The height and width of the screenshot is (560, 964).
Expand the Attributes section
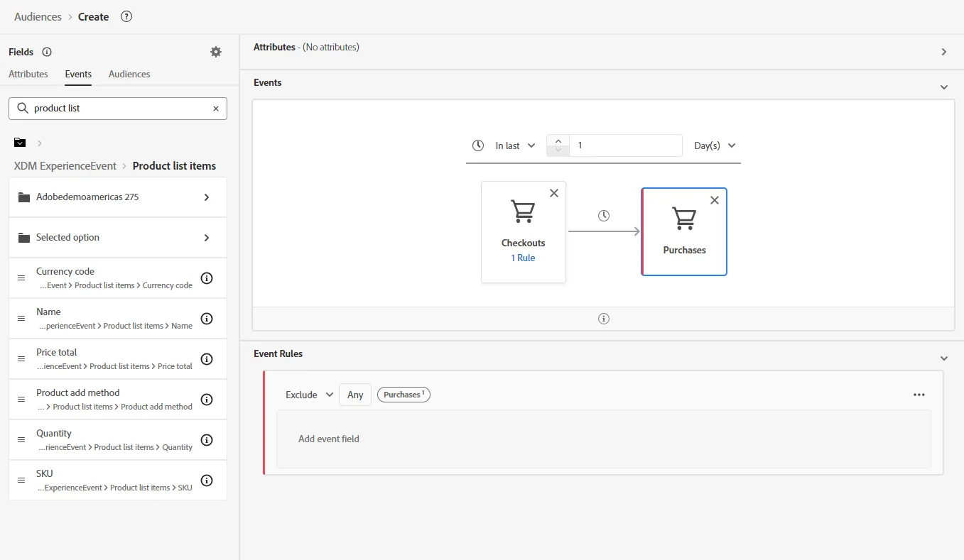tap(944, 52)
